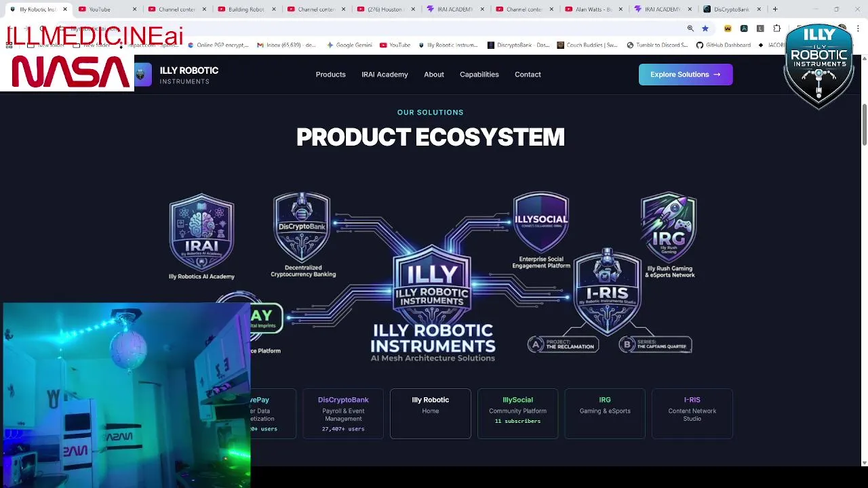868x488 pixels.
Task: Bookmark this page with the star icon
Action: coord(705,28)
